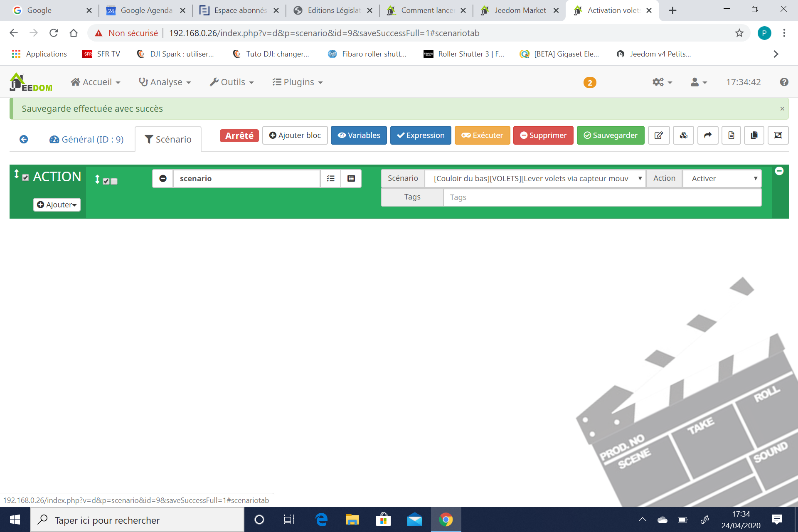
Task: Click the template cubes icon in toolbar
Action: 683,135
